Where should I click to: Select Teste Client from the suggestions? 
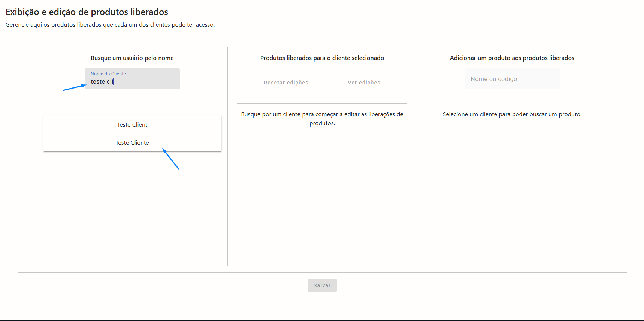132,125
